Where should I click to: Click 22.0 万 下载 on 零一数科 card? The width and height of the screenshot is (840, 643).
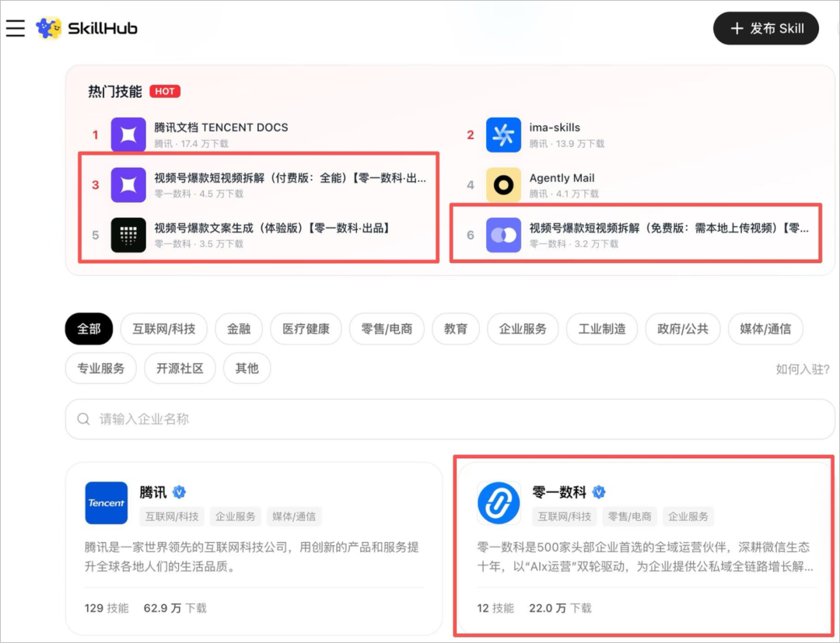pyautogui.click(x=560, y=608)
